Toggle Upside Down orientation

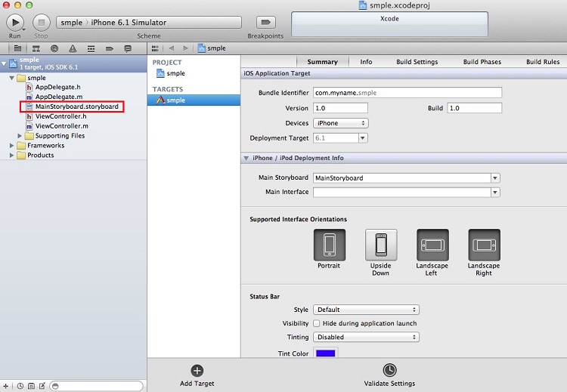[381, 245]
